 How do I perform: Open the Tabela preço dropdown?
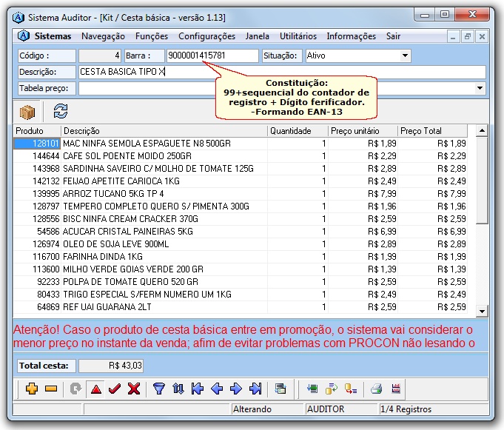[x=480, y=88]
